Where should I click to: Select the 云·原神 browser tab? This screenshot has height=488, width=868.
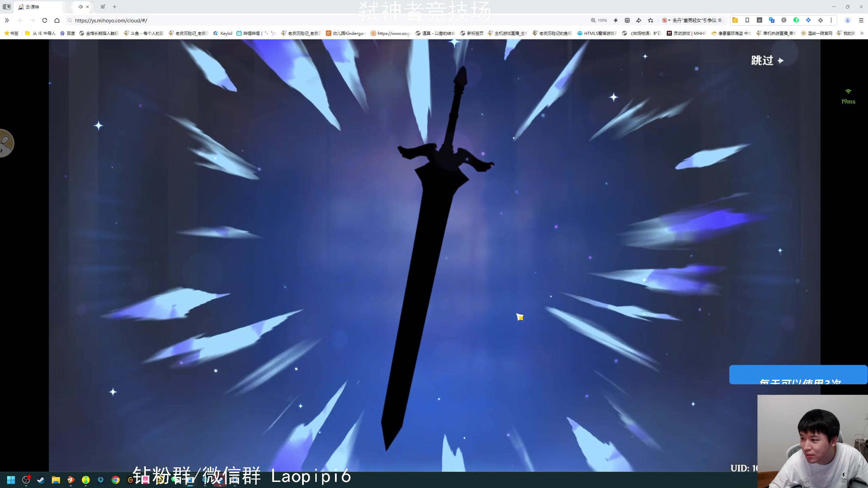pyautogui.click(x=44, y=7)
